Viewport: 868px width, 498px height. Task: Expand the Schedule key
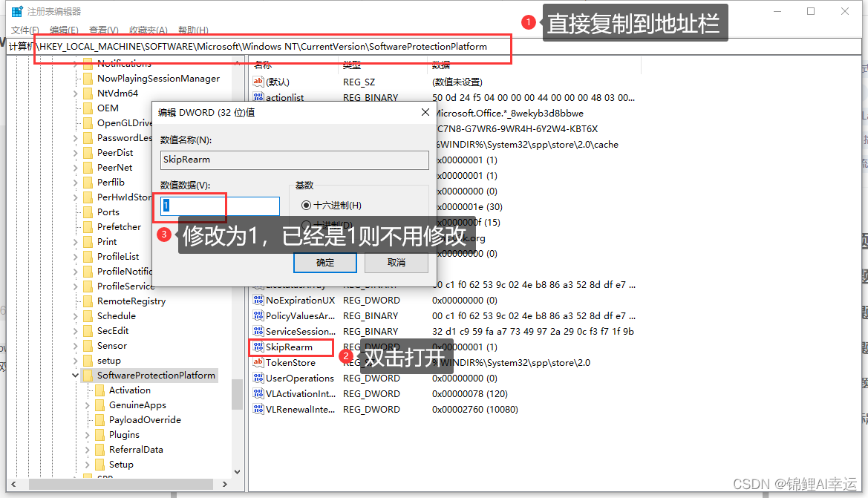tap(76, 316)
